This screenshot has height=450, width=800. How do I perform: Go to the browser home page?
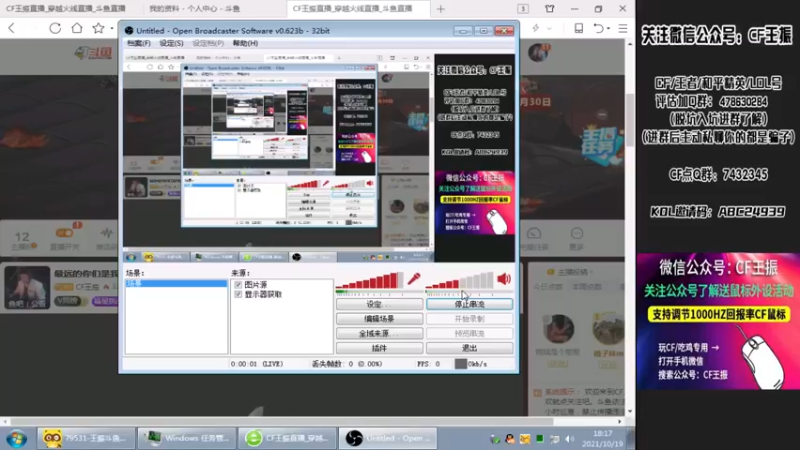(77, 28)
